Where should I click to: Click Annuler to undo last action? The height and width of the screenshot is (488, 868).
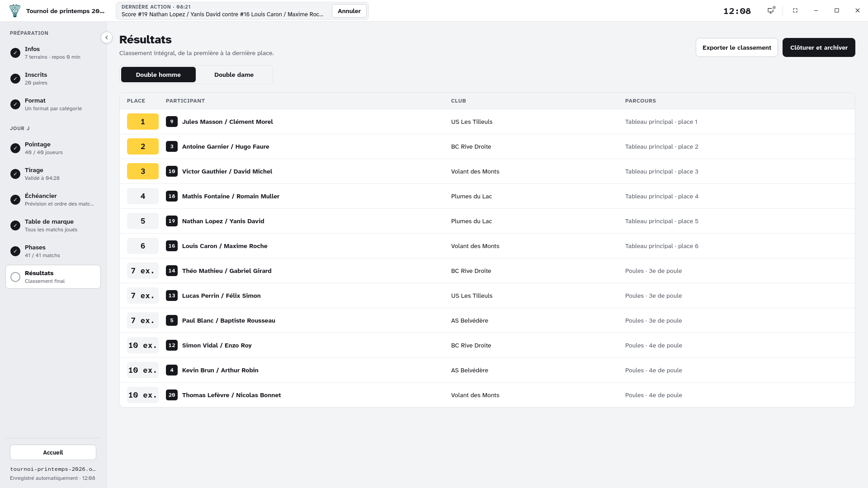coord(349,11)
